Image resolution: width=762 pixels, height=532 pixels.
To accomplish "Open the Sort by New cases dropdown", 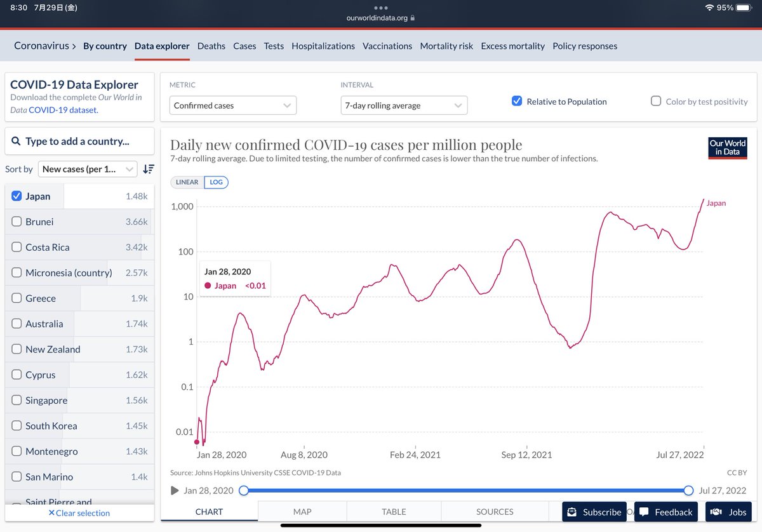I will (88, 169).
